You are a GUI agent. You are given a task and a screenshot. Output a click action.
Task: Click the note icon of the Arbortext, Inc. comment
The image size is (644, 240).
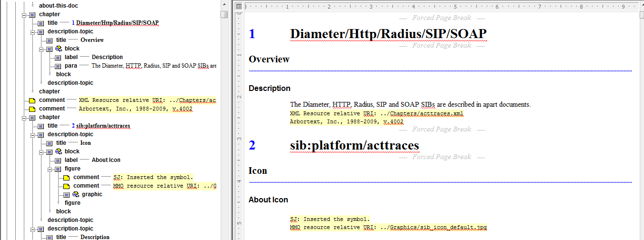click(32, 109)
